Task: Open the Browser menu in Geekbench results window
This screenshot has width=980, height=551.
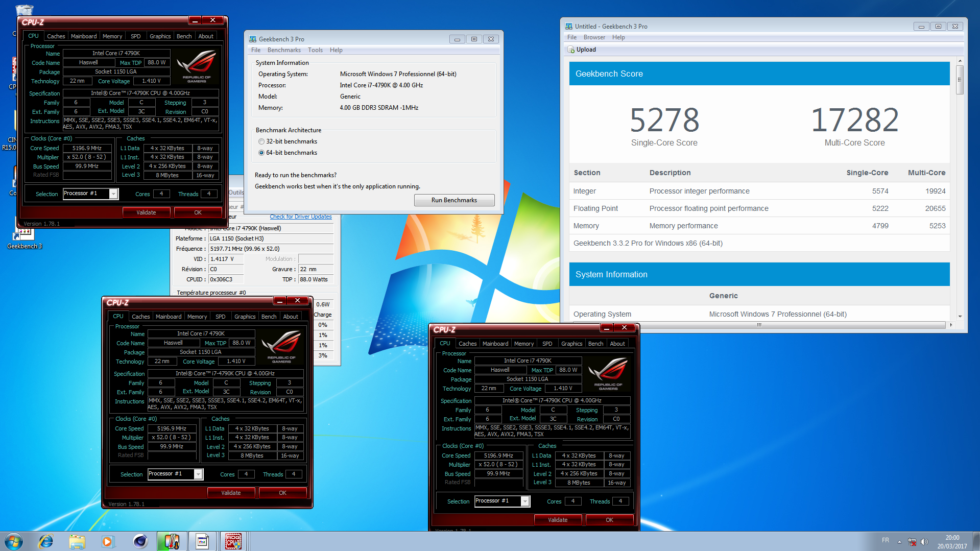Action: click(x=594, y=37)
